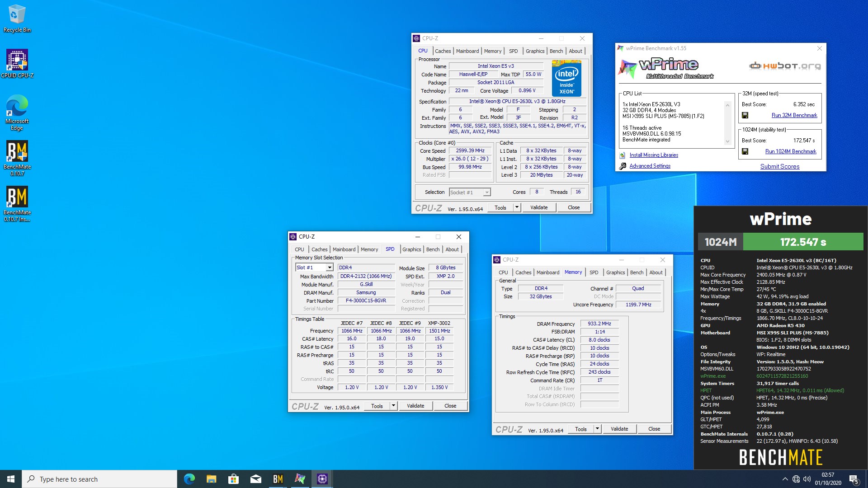Image resolution: width=868 pixels, height=488 pixels.
Task: Expand the Tools dropdown arrow in the Memory window
Action: 597,429
